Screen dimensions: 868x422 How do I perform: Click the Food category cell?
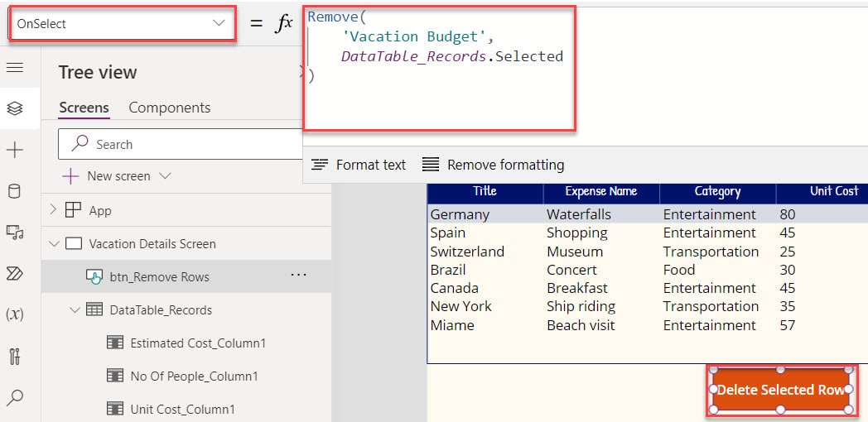[678, 270]
